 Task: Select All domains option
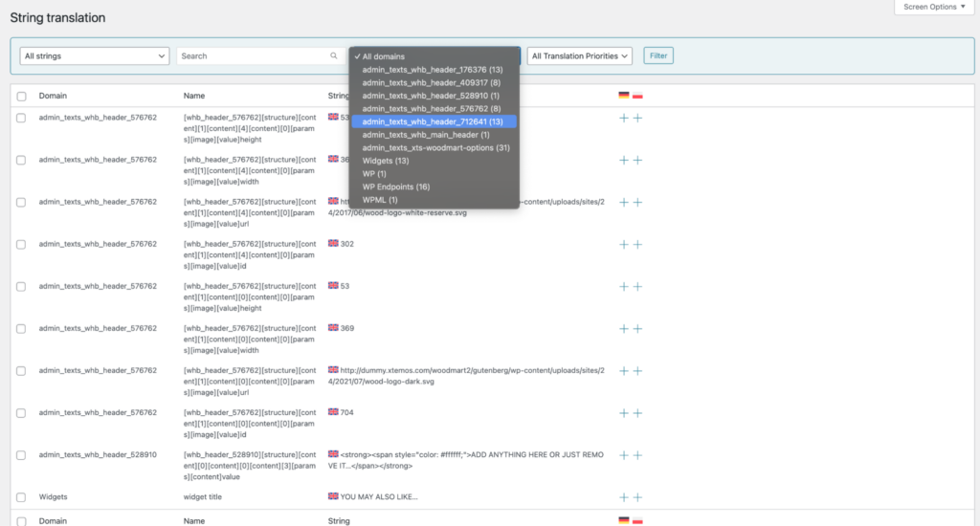pyautogui.click(x=434, y=56)
